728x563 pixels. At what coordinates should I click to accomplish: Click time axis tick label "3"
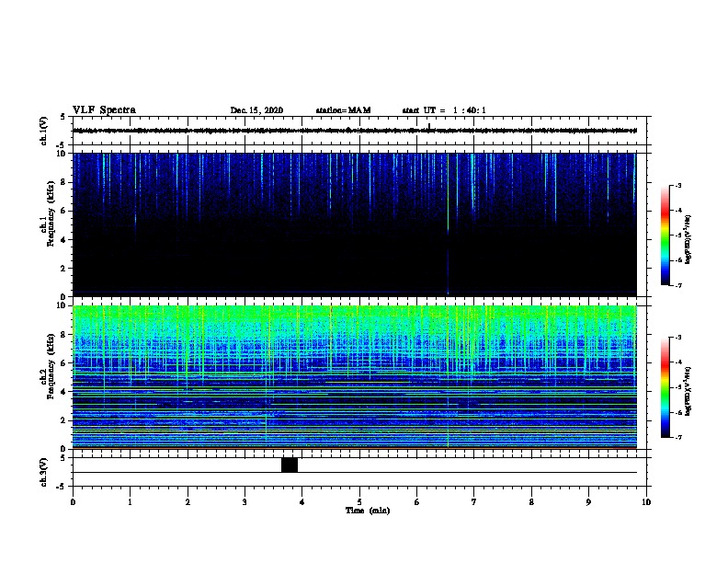(245, 502)
